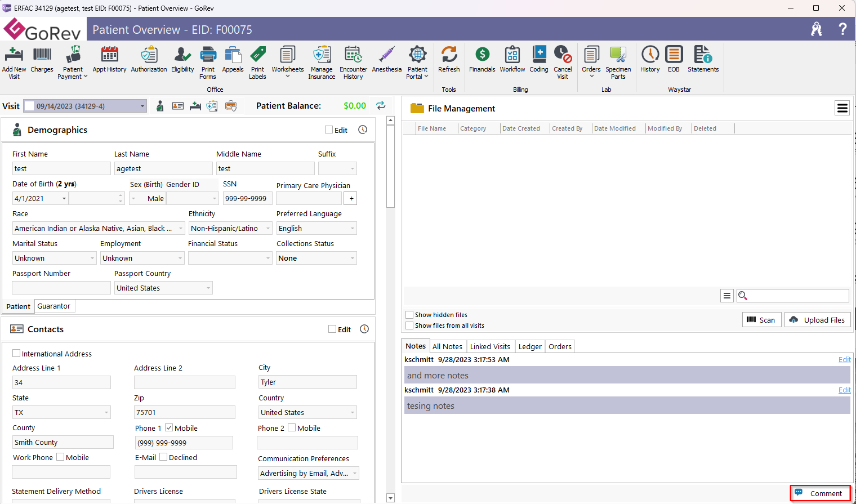Open Manage Insurance

(x=322, y=63)
